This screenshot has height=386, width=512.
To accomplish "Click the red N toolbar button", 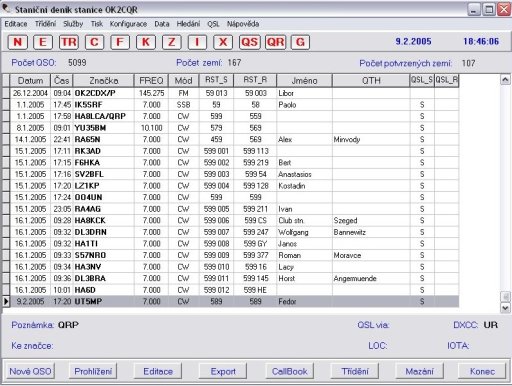I will pos(17,42).
